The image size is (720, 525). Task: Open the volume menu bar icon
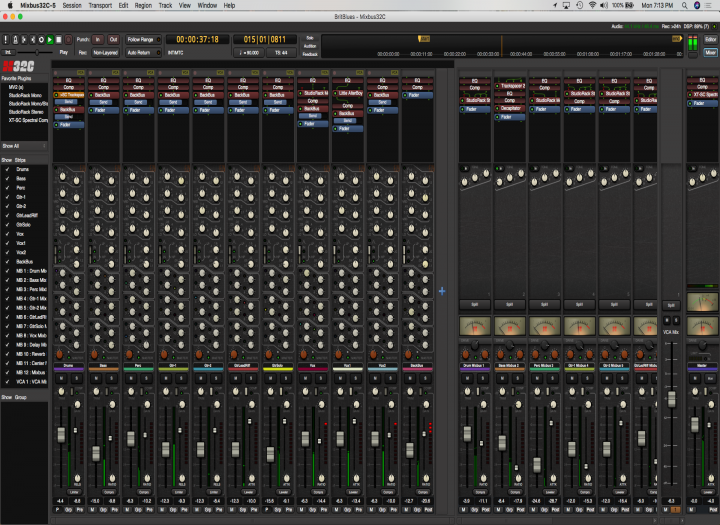pyautogui.click(x=604, y=6)
